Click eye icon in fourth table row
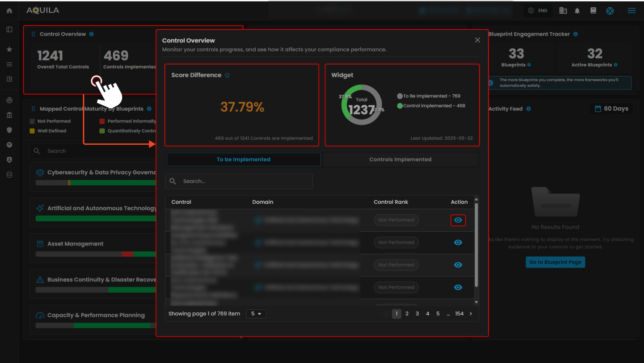644x363 pixels. [x=458, y=288]
